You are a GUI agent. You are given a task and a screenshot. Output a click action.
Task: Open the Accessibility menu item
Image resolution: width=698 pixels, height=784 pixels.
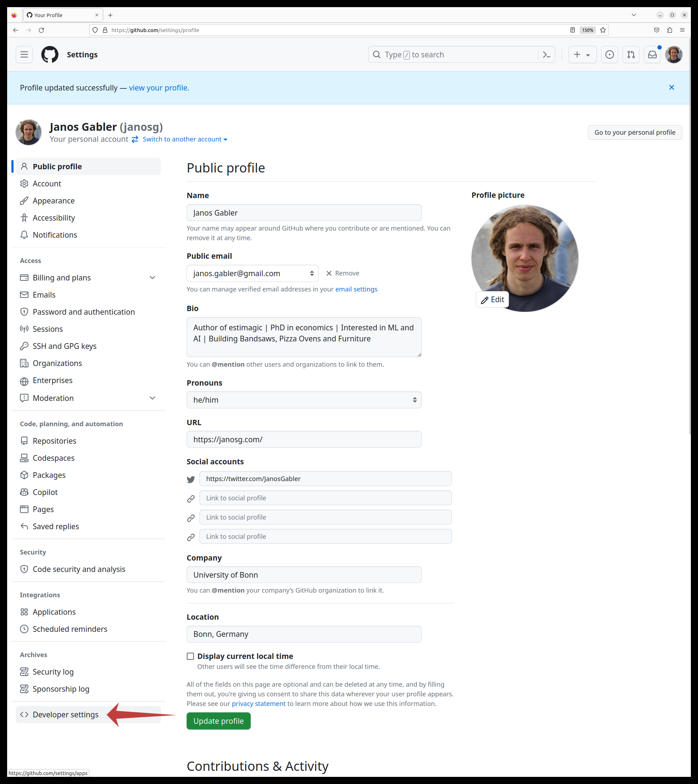[x=54, y=217]
